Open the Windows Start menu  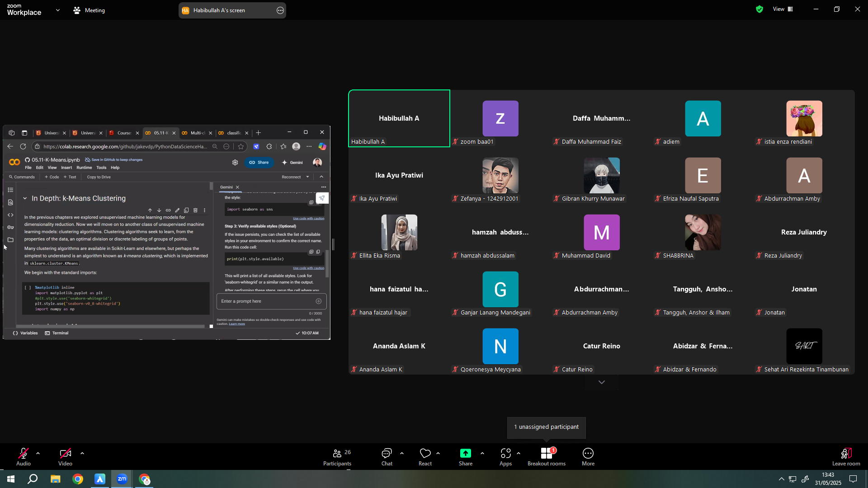(x=11, y=479)
